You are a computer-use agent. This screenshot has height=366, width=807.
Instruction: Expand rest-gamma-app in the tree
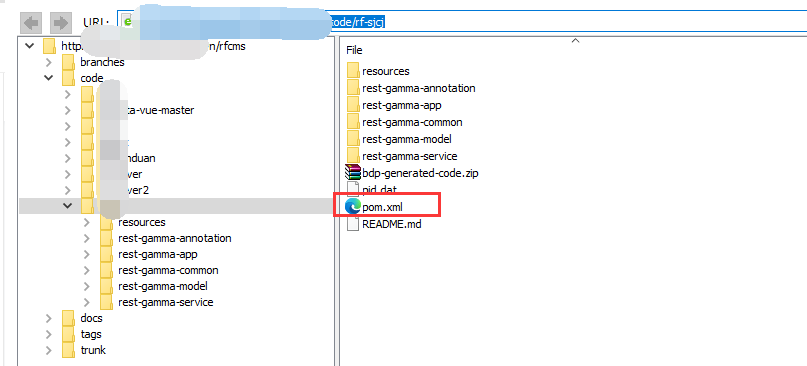pos(86,254)
